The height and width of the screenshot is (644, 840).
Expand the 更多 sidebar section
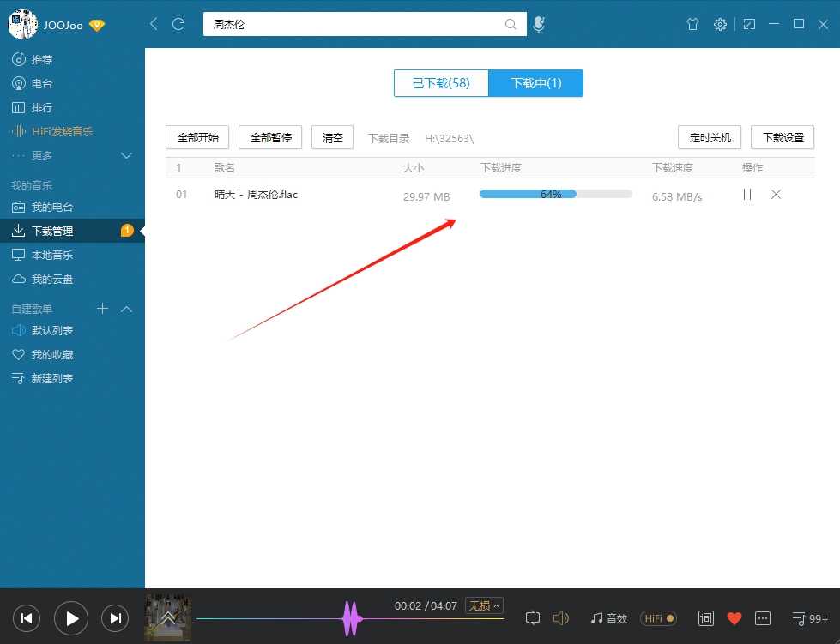click(126, 156)
